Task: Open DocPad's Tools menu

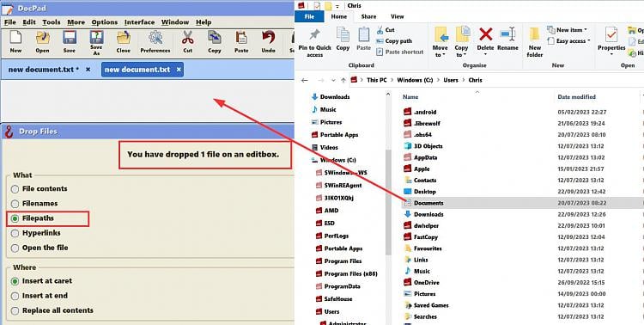Action: (52, 22)
